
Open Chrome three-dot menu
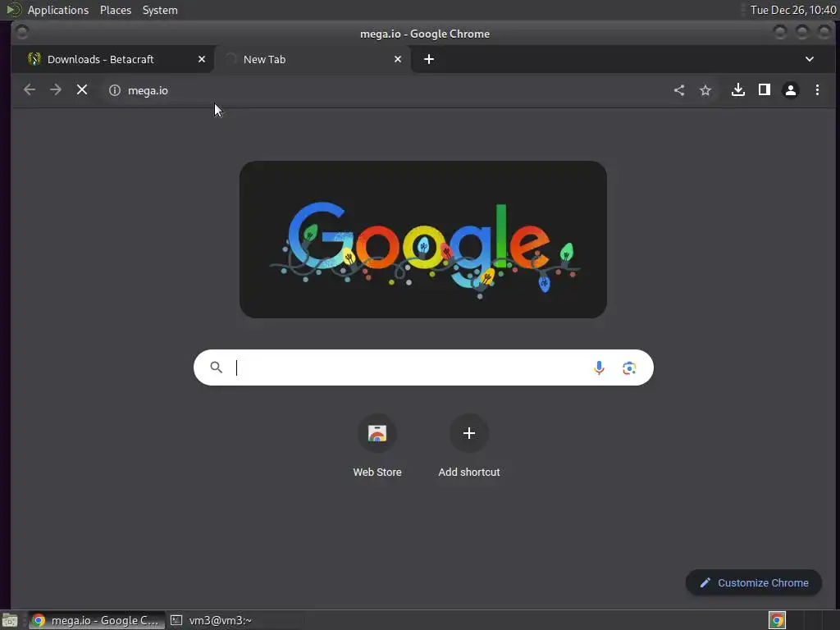click(818, 90)
